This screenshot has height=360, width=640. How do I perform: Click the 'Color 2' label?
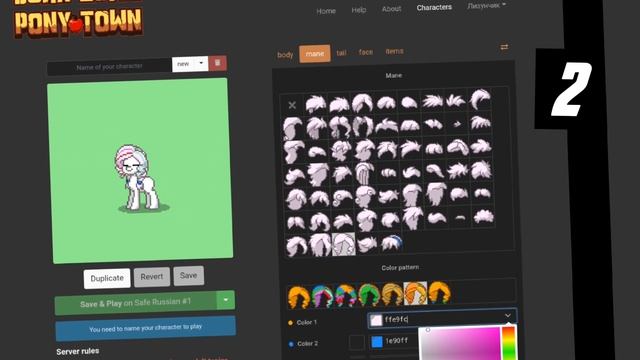(x=307, y=344)
